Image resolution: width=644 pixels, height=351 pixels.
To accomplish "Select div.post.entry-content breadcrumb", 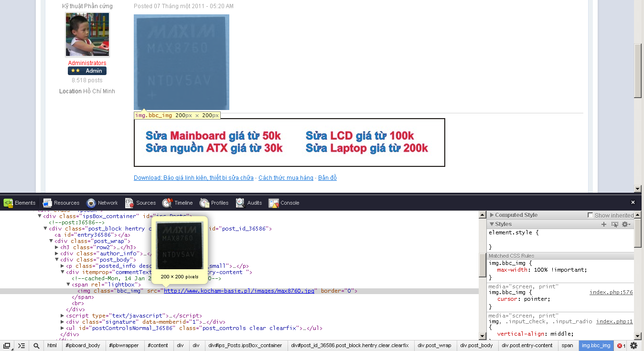I will pyautogui.click(x=527, y=345).
